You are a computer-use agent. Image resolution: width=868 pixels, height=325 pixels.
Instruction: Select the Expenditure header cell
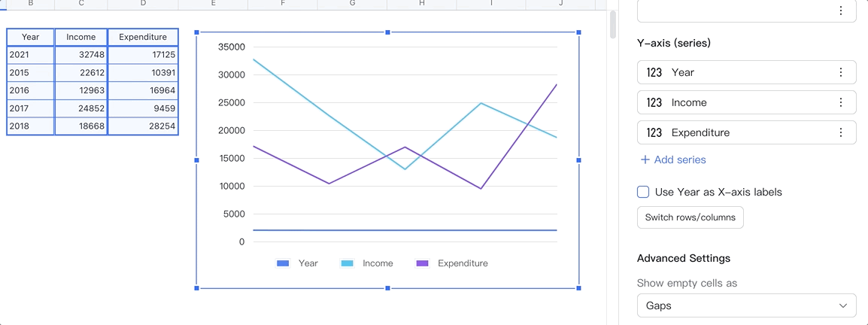click(x=143, y=37)
